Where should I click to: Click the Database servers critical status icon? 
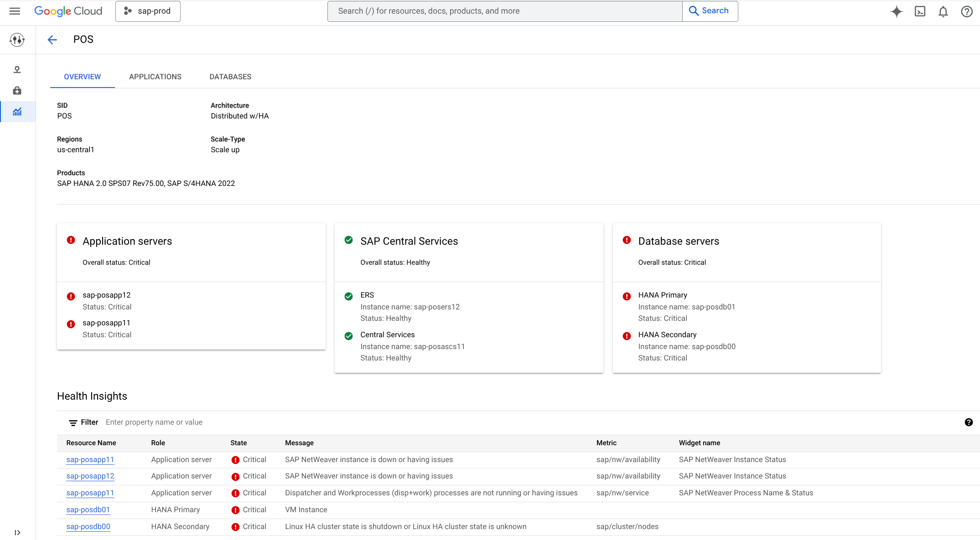[627, 240]
